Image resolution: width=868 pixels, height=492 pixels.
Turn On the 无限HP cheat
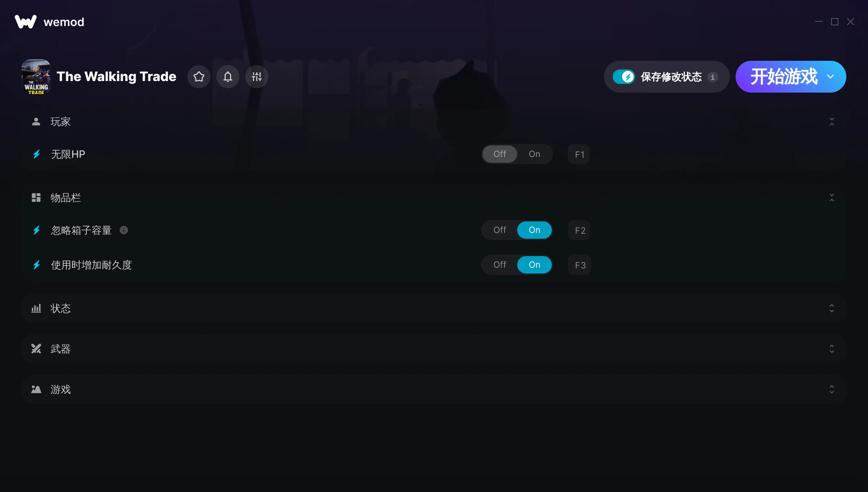pos(534,154)
